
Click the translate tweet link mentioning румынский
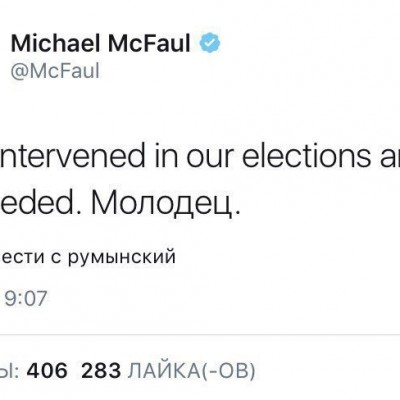(88, 257)
